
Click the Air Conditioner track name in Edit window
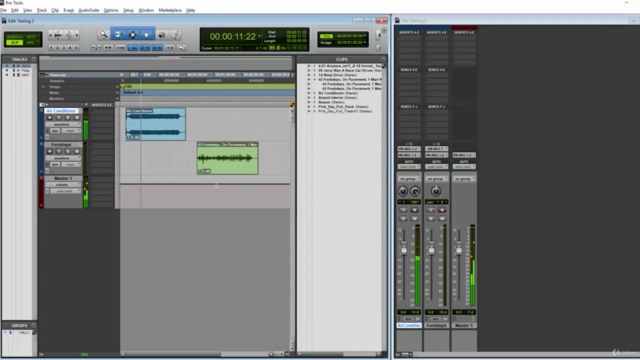coord(61,111)
